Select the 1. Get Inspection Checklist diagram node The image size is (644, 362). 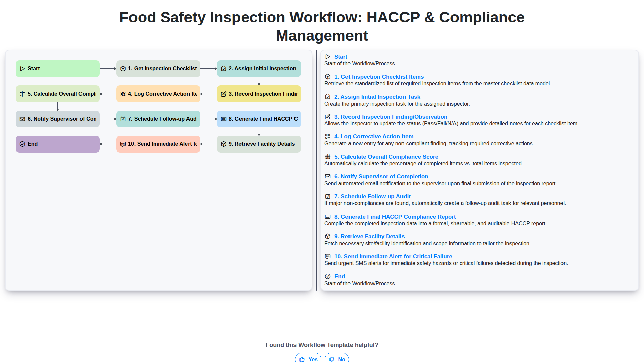(158, 69)
